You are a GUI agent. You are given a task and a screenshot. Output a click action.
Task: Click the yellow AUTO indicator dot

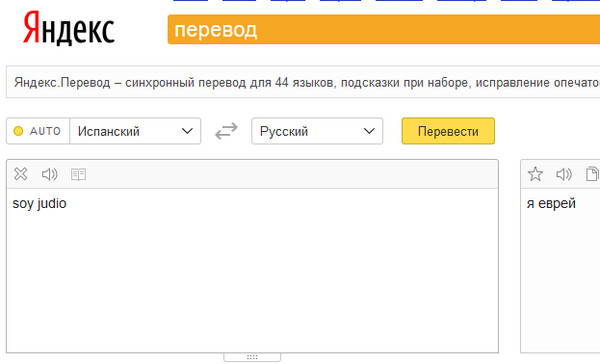point(18,131)
